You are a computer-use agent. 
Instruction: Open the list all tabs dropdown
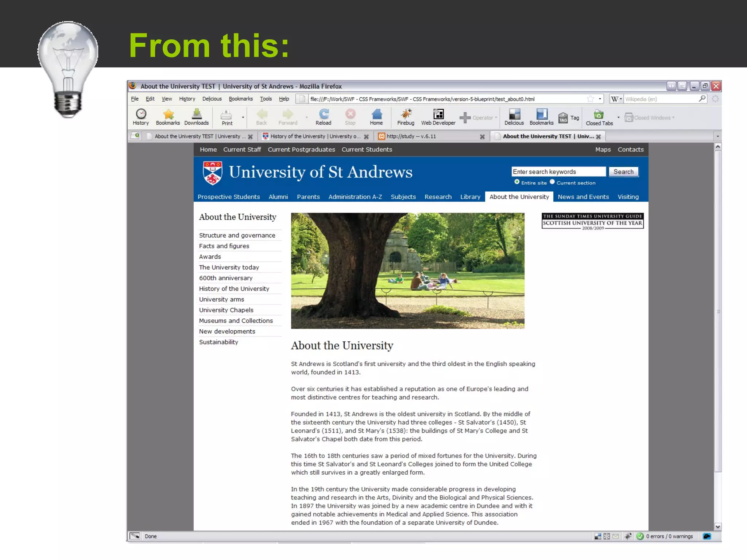click(x=717, y=136)
